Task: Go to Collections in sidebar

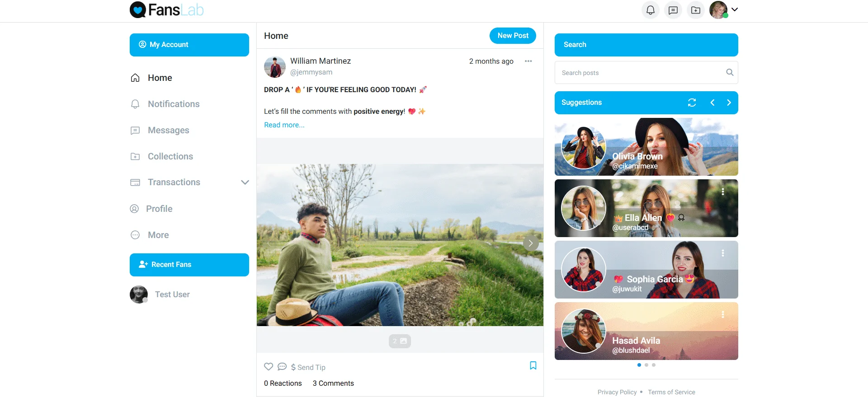Action: point(170,156)
